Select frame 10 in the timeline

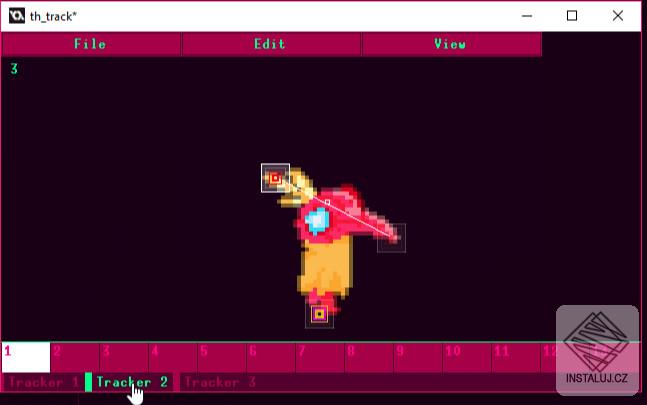pyautogui.click(x=468, y=357)
